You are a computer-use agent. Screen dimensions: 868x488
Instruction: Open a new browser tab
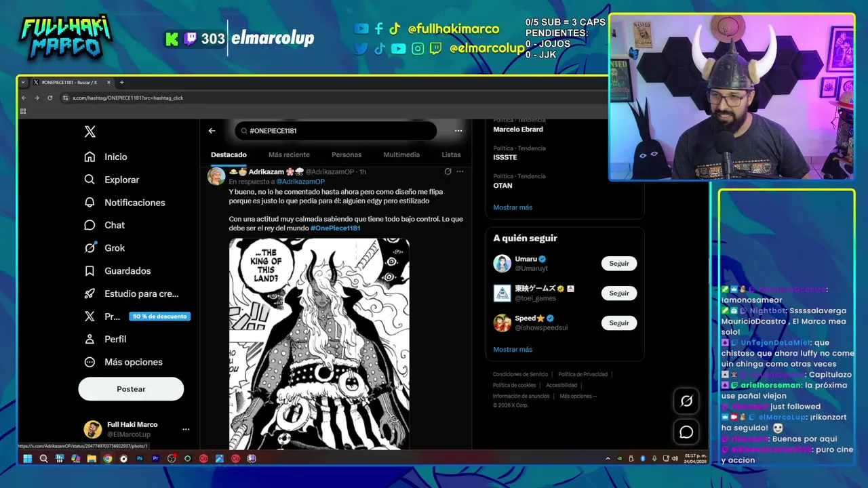pyautogui.click(x=122, y=82)
